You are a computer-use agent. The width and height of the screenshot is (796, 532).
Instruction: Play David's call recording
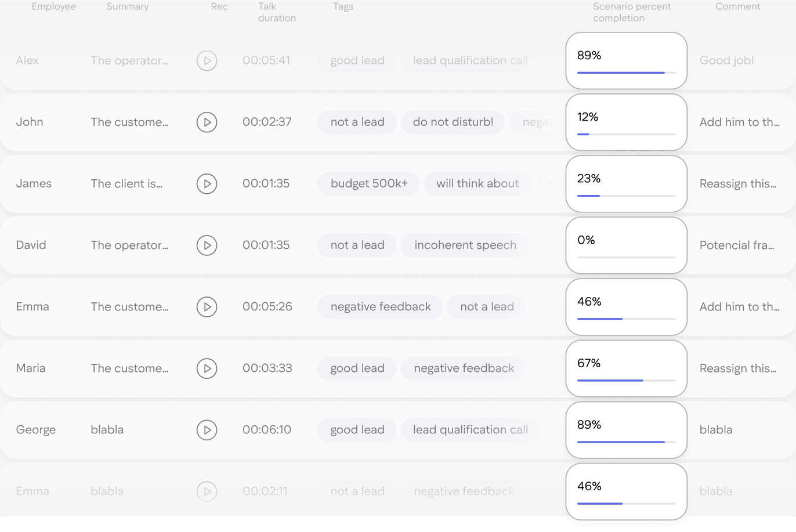click(x=207, y=245)
